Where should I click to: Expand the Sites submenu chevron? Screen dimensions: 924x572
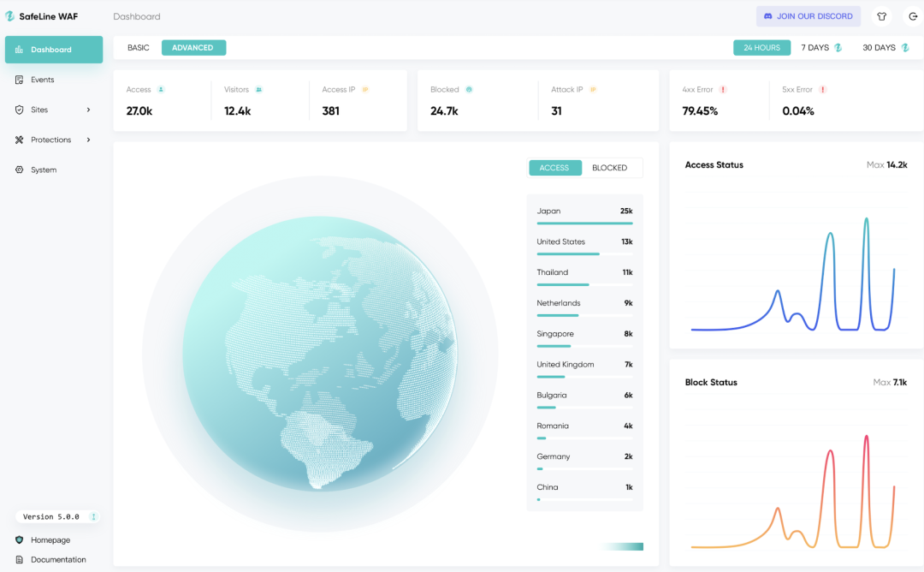(88, 110)
